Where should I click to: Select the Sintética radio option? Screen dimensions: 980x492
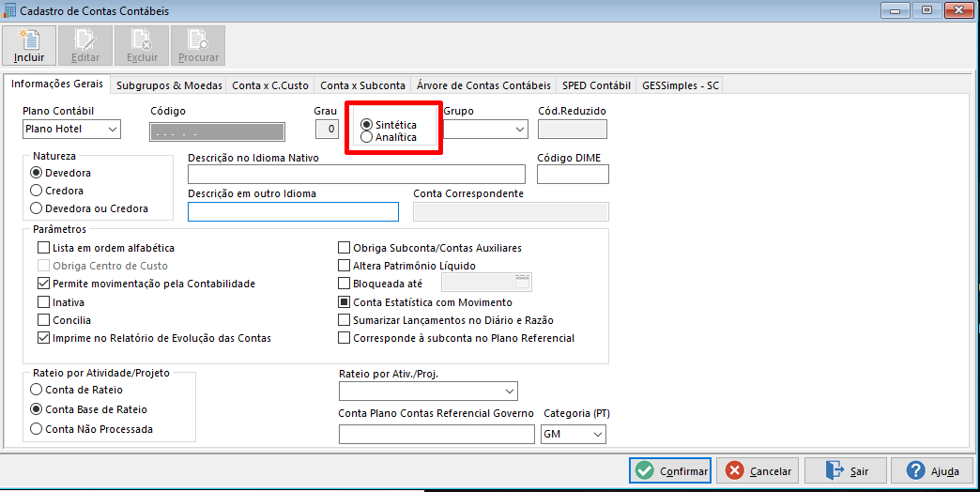point(388,125)
